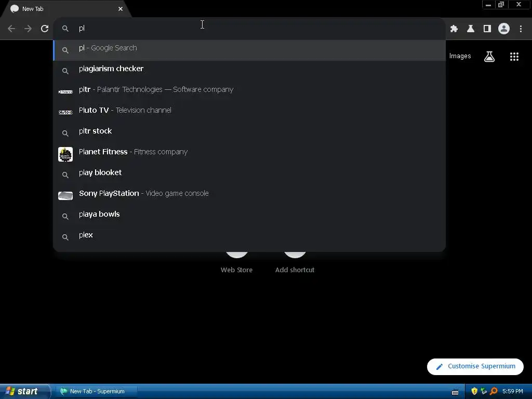Click the browser forward arrow

28,29
